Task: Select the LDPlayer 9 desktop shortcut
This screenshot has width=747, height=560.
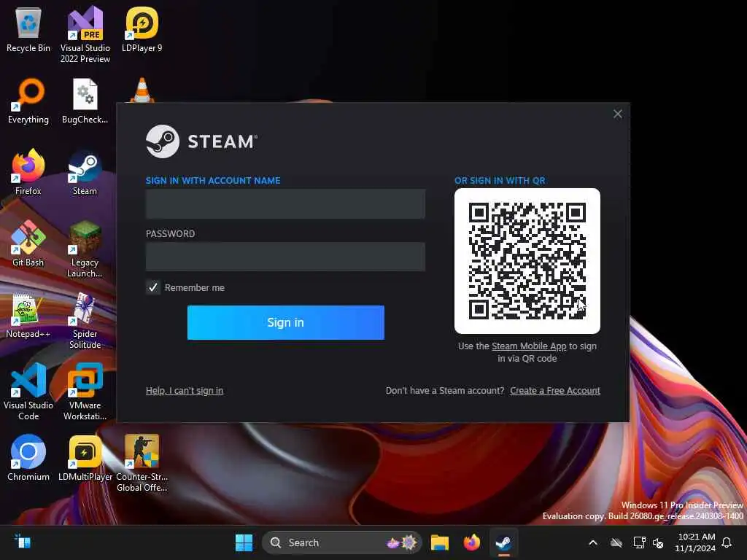Action: click(142, 29)
